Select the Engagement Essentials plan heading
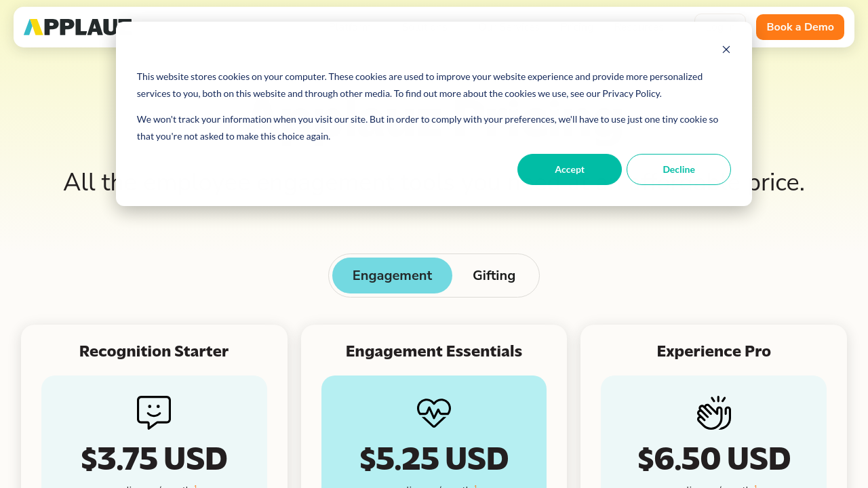The image size is (868, 488). (x=434, y=351)
